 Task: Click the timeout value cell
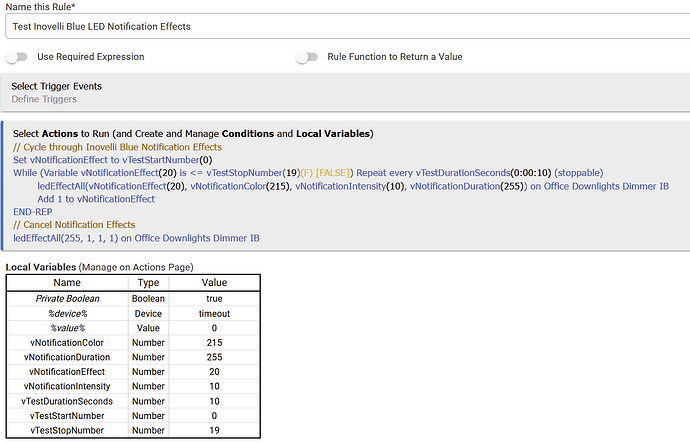click(x=214, y=314)
